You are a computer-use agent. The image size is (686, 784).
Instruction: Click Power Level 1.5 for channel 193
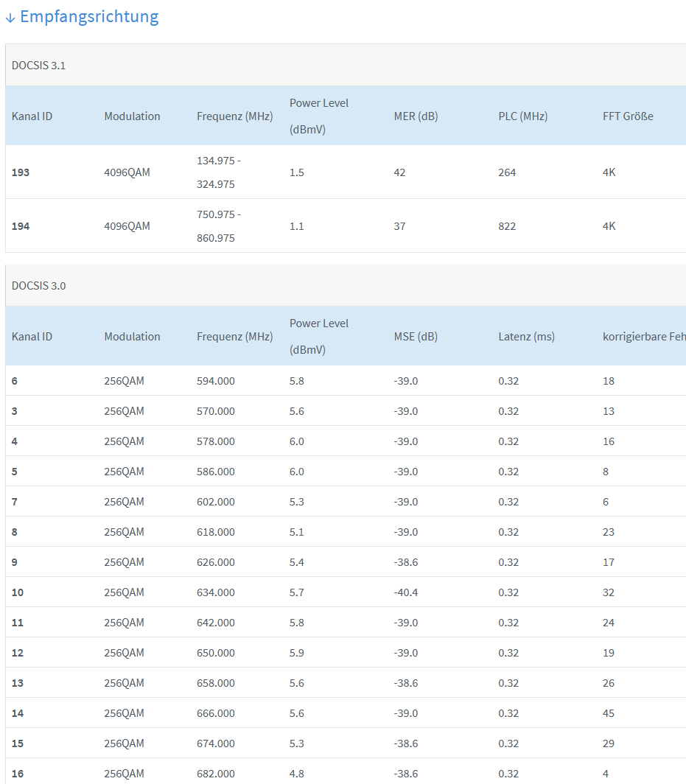point(296,172)
